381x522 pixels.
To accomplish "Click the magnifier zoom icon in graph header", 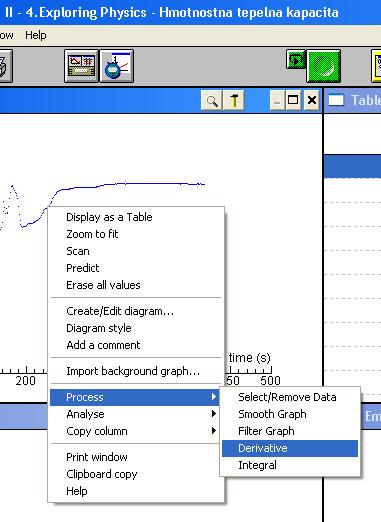I will 212,100.
